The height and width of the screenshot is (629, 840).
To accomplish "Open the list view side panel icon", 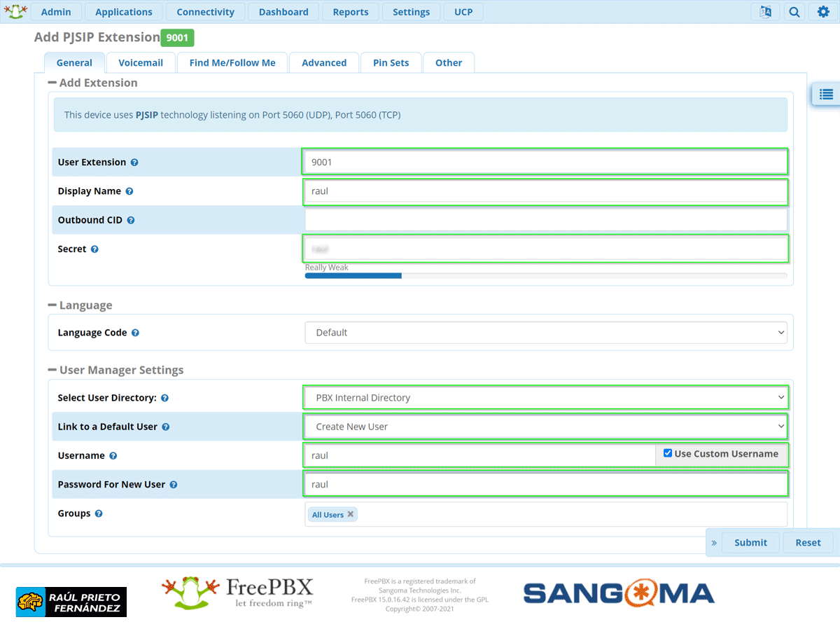I will tap(826, 94).
